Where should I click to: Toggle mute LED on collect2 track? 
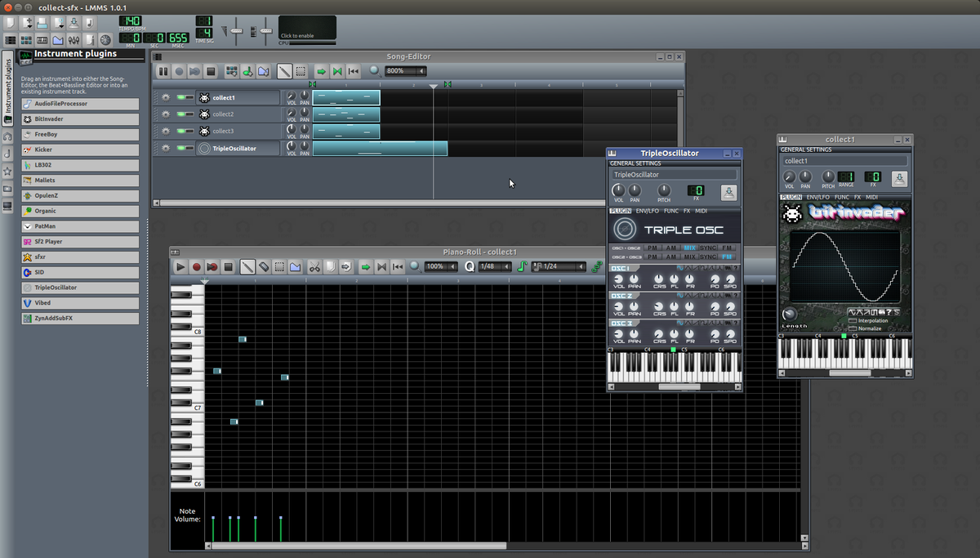pos(181,114)
